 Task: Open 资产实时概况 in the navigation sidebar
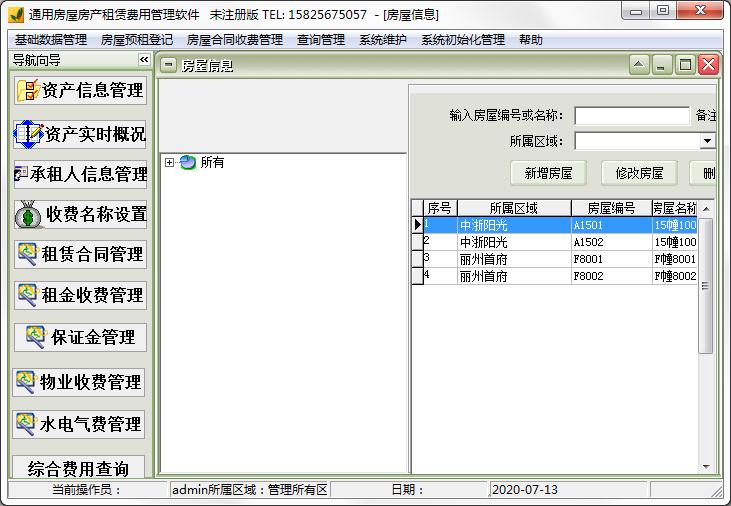pyautogui.click(x=80, y=133)
